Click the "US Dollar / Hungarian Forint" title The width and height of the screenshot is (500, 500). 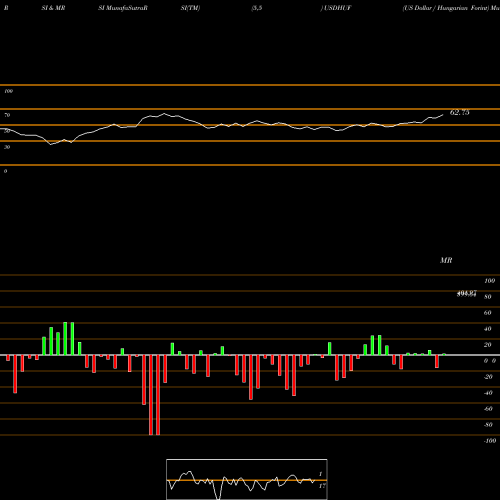click(445, 8)
